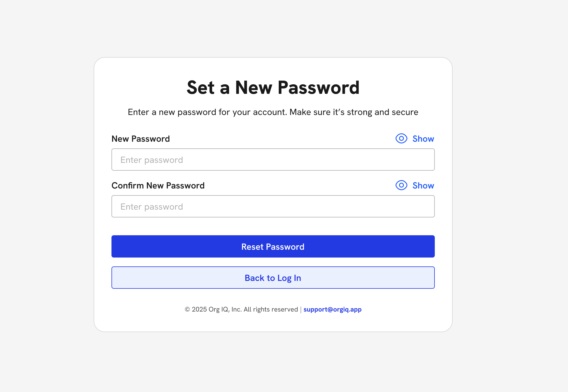Click the "Set a New Password" heading
This screenshot has height=392, width=568.
coord(273,88)
